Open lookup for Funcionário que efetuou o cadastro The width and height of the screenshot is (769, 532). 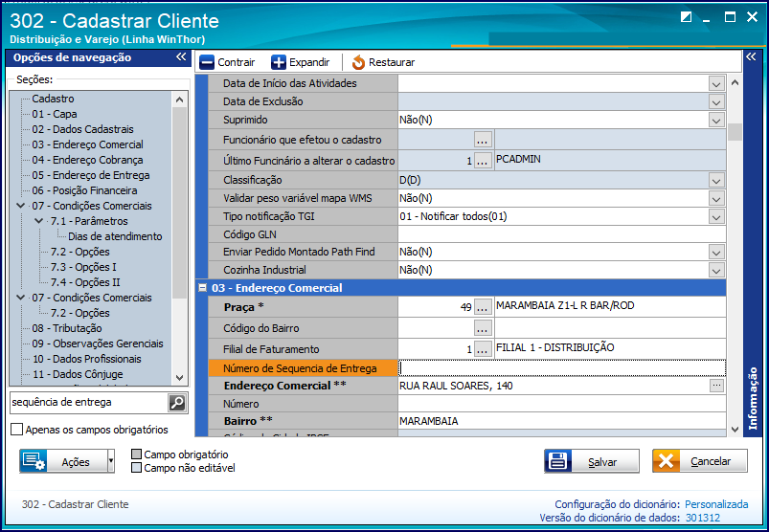coord(483,140)
